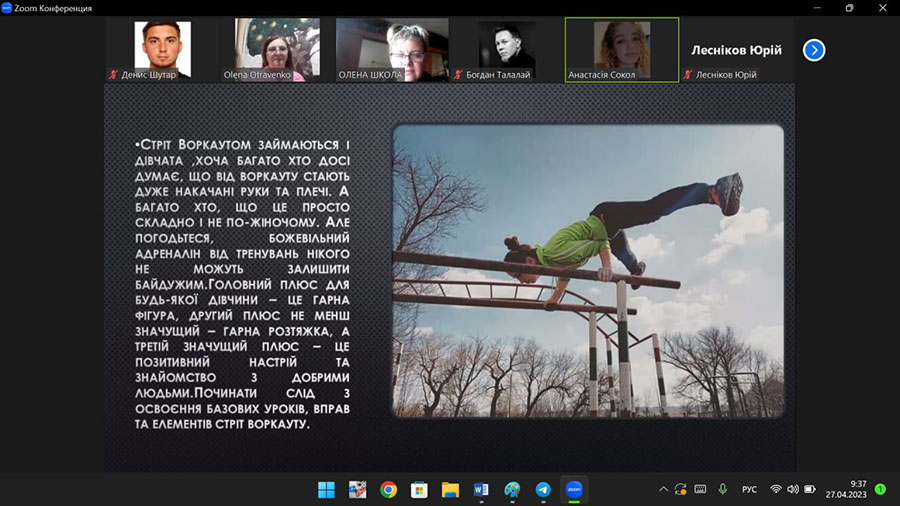
Task: Open File Explorer from the taskbar
Action: point(450,490)
